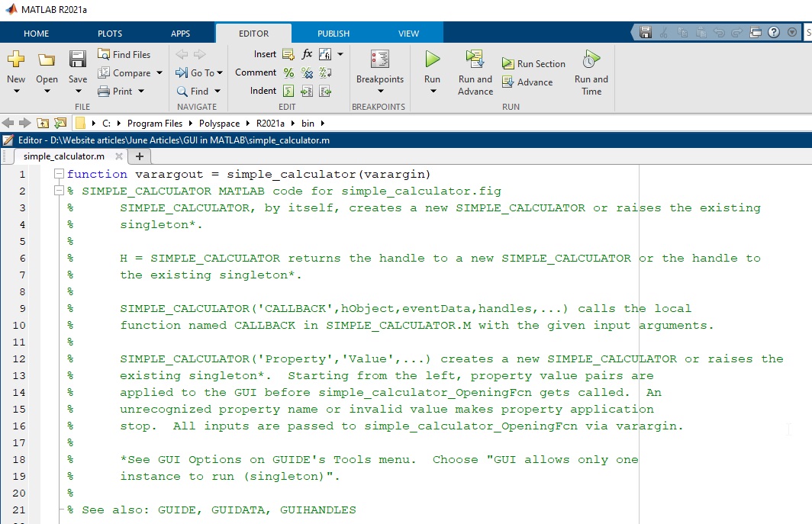Click the Run Section button
Image resolution: width=812 pixels, height=524 pixels.
coord(533,63)
